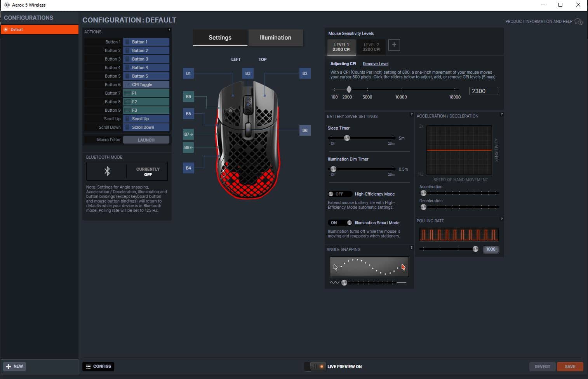Click the B4 button marker
Viewport: 588px width, 379px height.
[x=188, y=168]
